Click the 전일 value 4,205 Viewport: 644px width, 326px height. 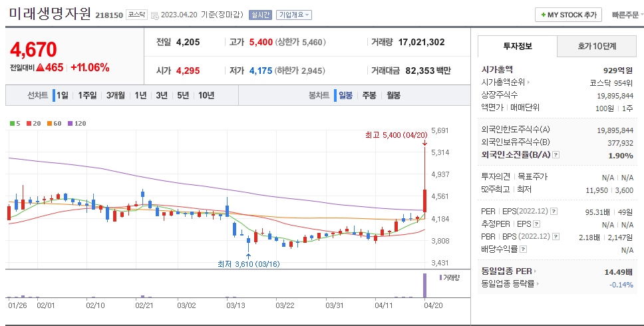point(188,42)
